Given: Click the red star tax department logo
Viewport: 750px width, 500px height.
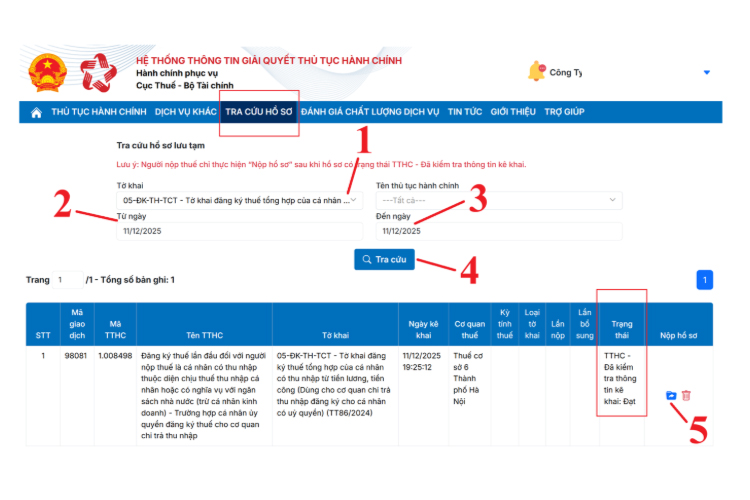Looking at the screenshot, I should [99, 73].
